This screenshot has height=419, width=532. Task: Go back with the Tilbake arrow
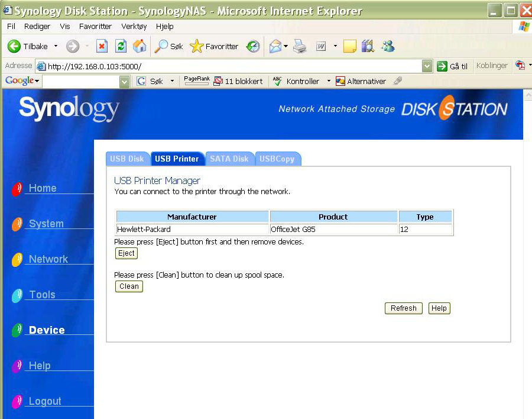(x=27, y=46)
